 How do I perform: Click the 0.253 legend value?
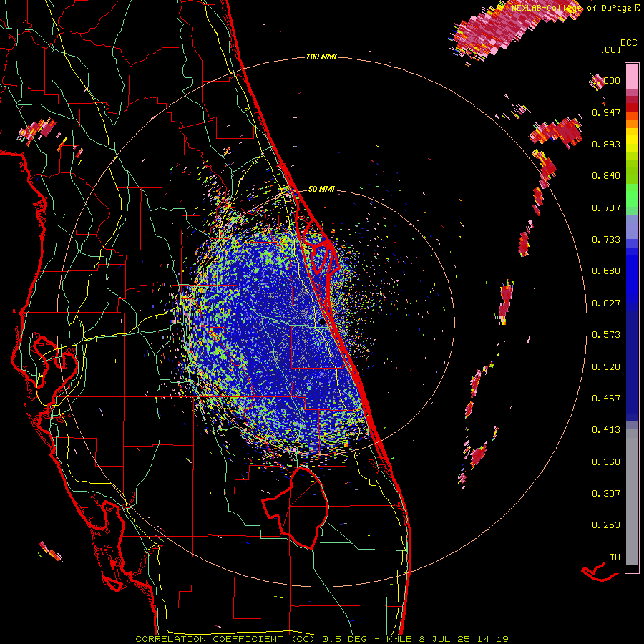[606, 525]
